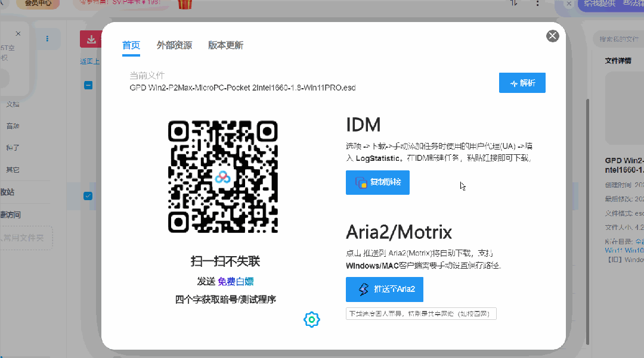Open settings via the gear icon
The height and width of the screenshot is (358, 644).
click(312, 319)
